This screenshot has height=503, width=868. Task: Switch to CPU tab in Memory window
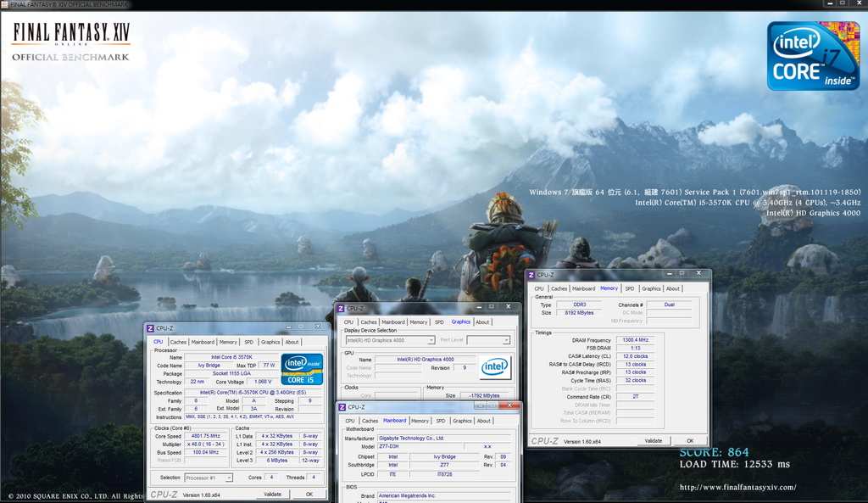pos(539,288)
